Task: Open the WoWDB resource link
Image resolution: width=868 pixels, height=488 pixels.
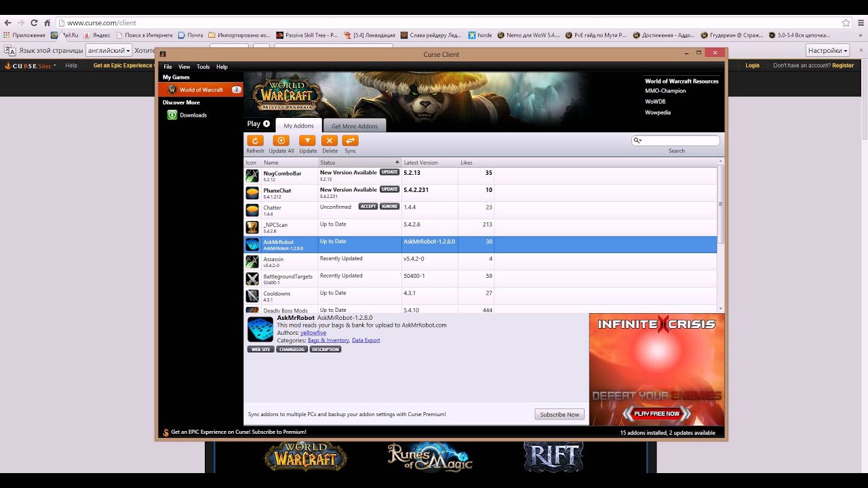Action: coord(655,102)
